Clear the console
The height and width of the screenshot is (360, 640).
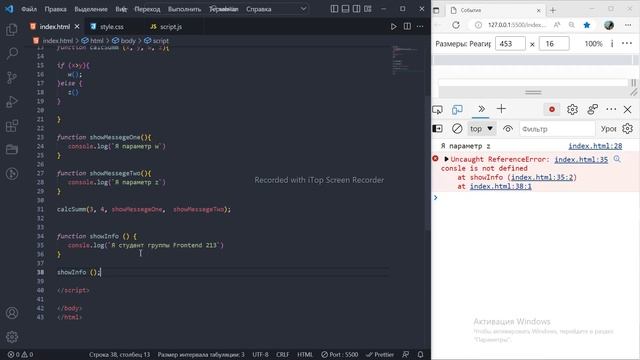coord(457,129)
